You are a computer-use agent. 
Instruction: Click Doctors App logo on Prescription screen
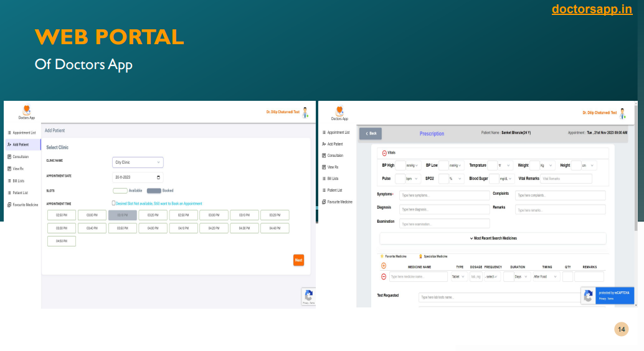click(x=339, y=113)
